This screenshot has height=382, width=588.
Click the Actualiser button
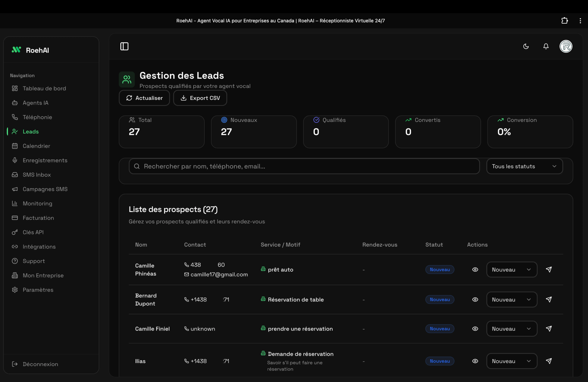(x=144, y=98)
